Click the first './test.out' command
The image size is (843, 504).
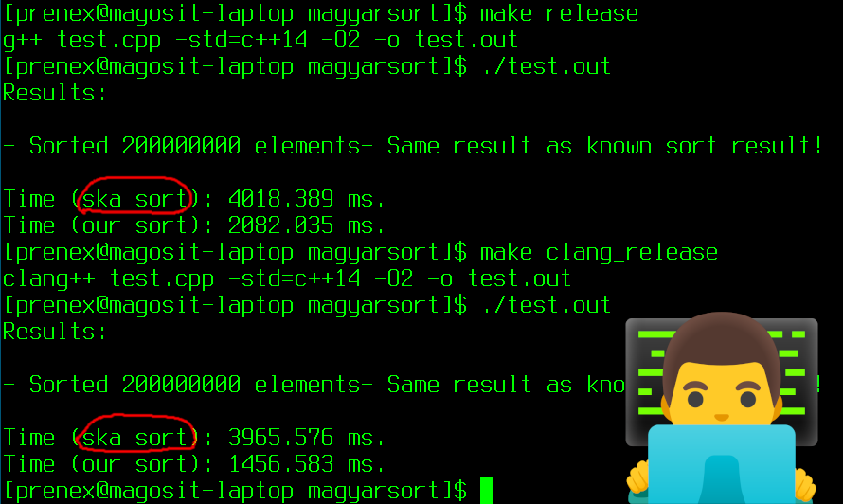(546, 66)
